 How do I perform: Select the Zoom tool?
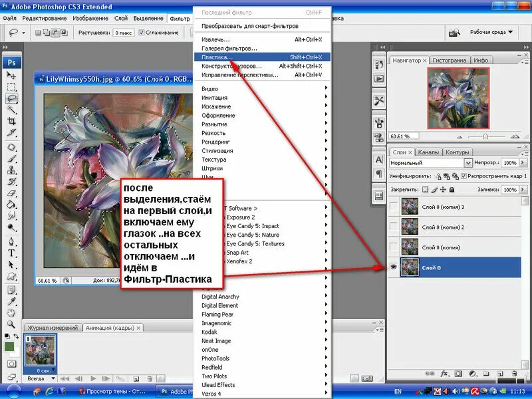(x=11, y=325)
